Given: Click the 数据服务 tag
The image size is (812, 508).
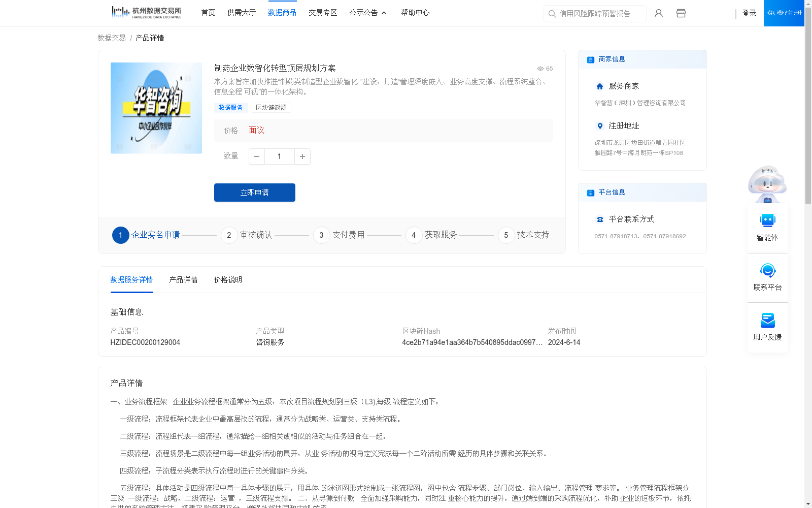Looking at the screenshot, I should click(x=230, y=108).
